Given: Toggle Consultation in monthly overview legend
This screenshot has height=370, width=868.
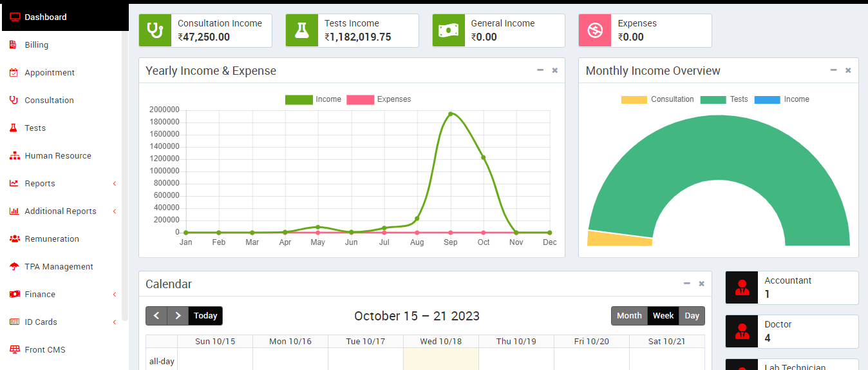Looking at the screenshot, I should 657,99.
